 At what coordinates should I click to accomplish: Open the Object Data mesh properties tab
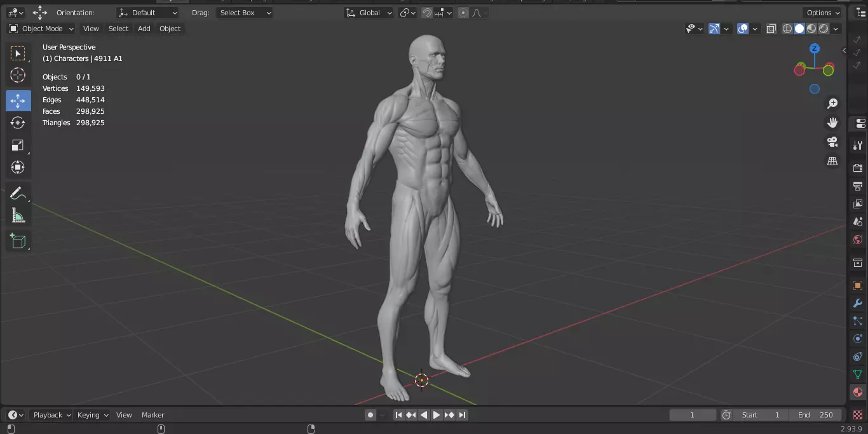point(858,374)
